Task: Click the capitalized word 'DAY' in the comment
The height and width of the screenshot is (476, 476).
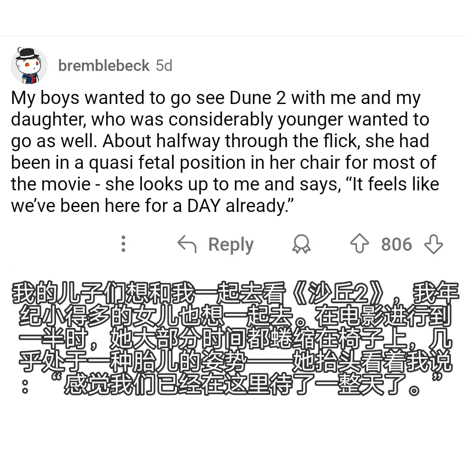Action: coord(204,205)
